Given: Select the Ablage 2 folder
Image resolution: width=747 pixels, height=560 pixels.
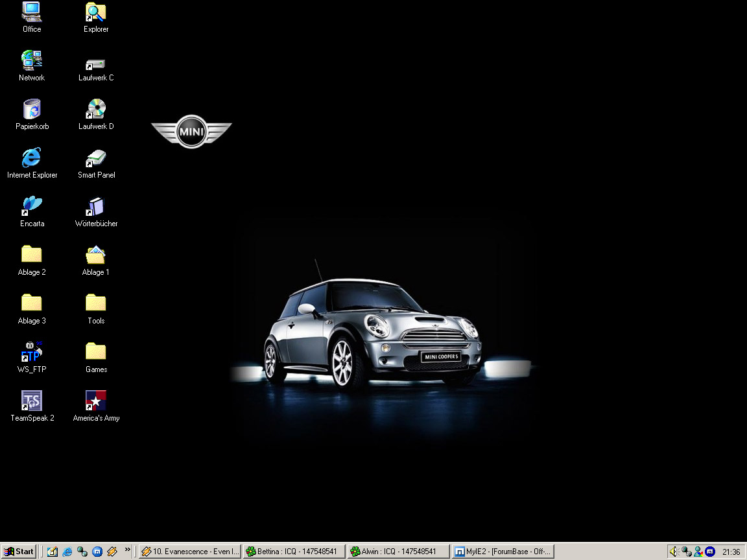Looking at the screenshot, I should (32, 261).
